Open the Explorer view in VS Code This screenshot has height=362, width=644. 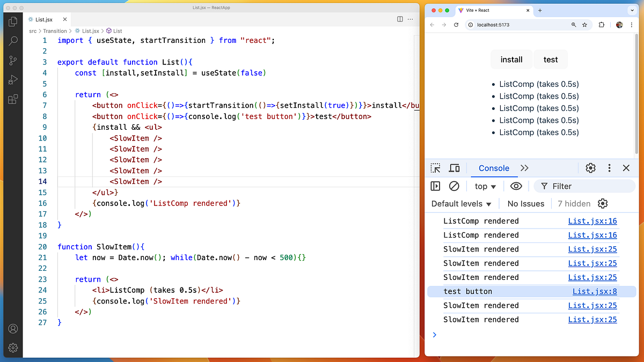pyautogui.click(x=12, y=21)
